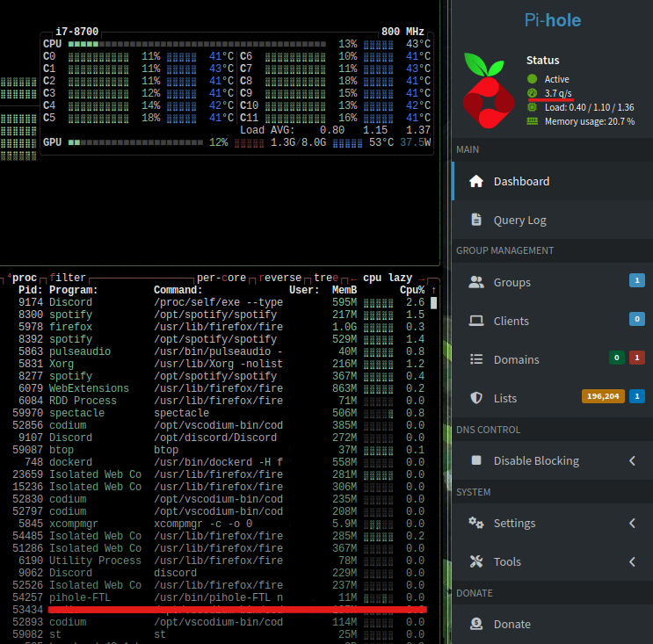Select the WebExtensions process row
The height and width of the screenshot is (644, 653).
(219, 388)
